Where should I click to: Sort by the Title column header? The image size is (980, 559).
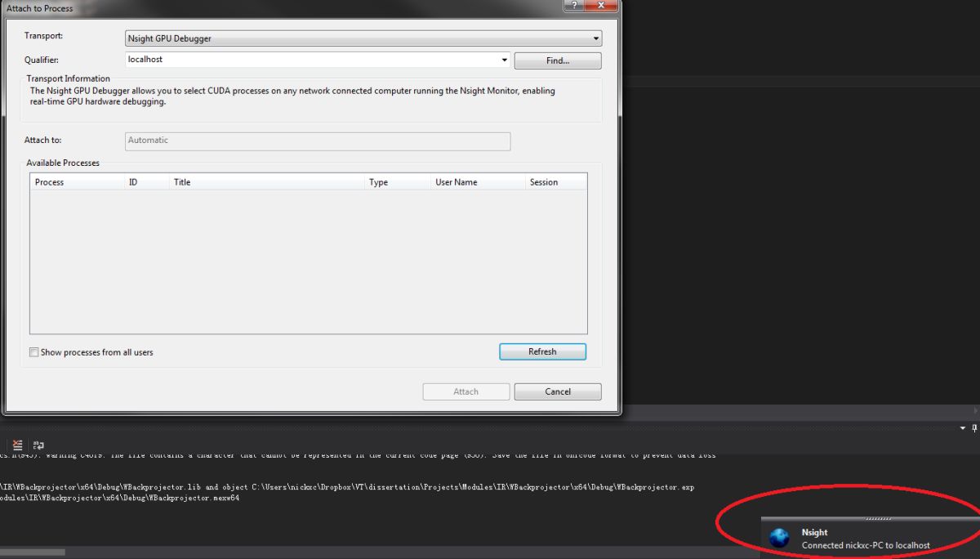coord(266,182)
